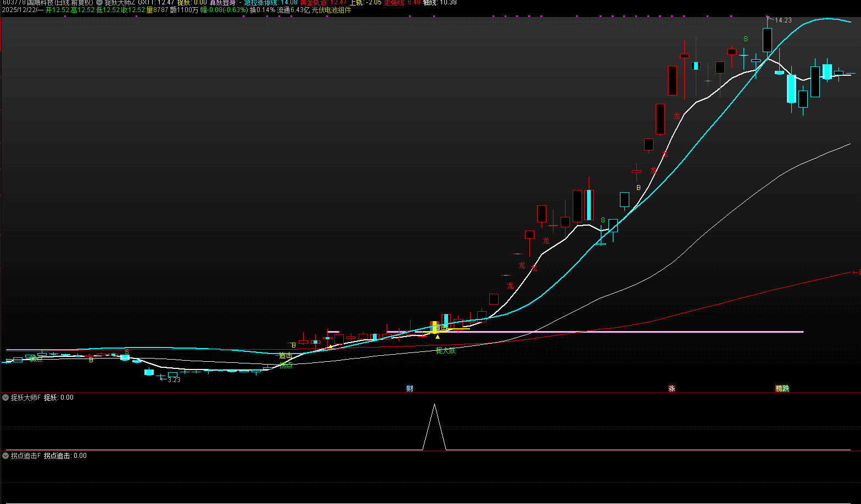Click the 榜跌 event marker
Image resolution: width=861 pixels, height=504 pixels.
pos(782,389)
